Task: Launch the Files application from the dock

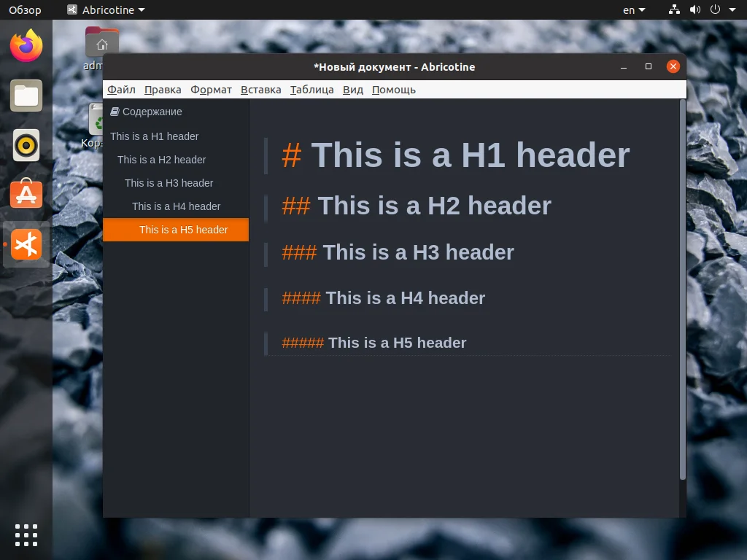Action: [x=26, y=96]
